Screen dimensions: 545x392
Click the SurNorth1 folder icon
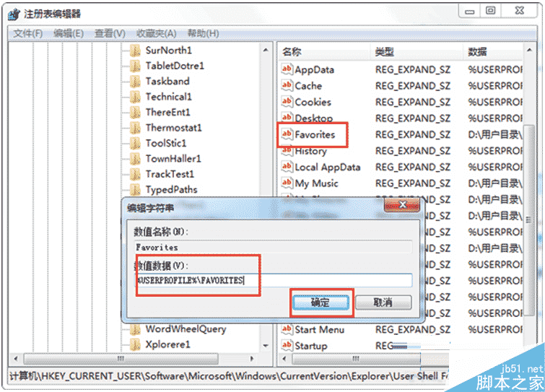point(135,51)
